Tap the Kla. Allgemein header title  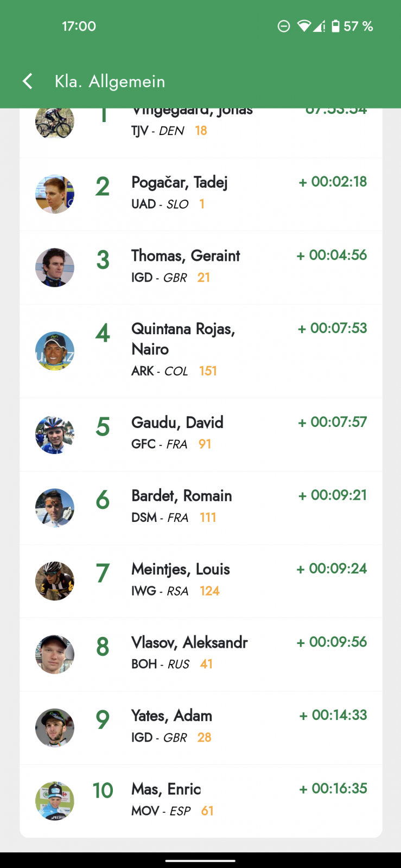110,81
